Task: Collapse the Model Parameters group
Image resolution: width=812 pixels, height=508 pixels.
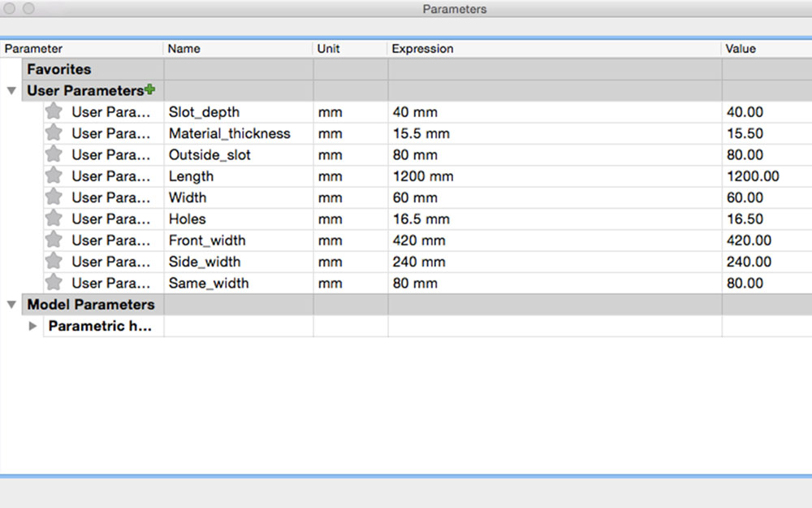Action: click(11, 305)
